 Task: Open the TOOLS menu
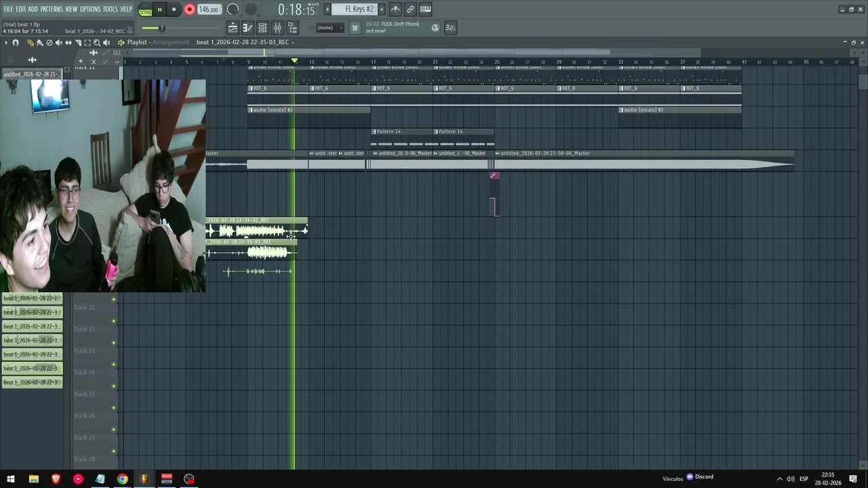point(111,9)
